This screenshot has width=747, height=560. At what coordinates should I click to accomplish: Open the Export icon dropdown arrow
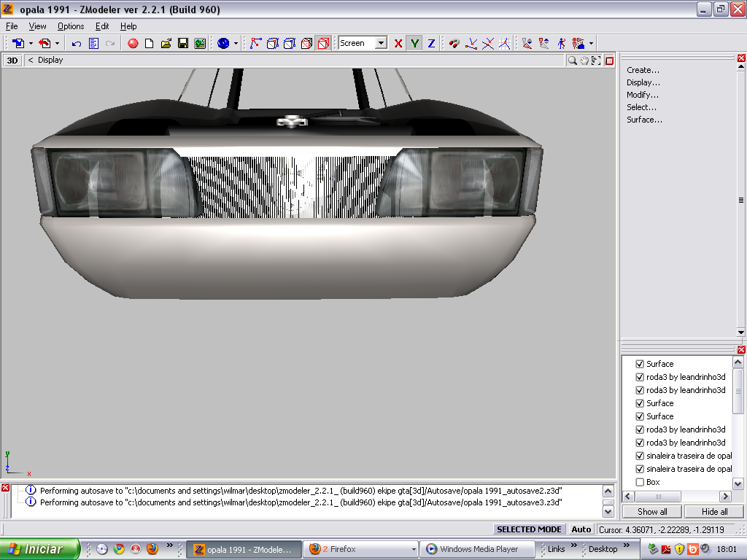(x=57, y=43)
